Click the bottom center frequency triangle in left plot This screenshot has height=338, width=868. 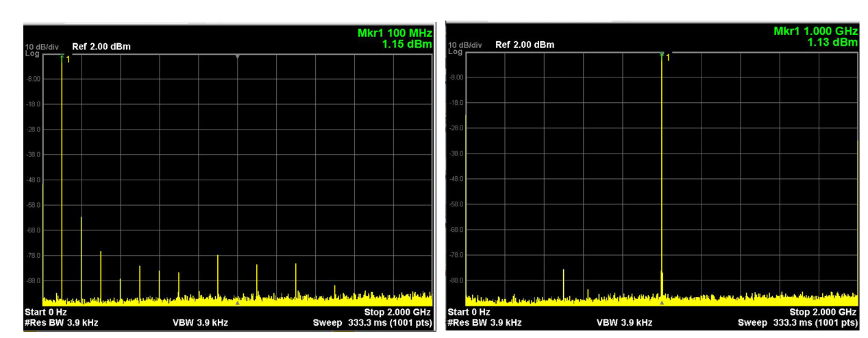point(237,302)
